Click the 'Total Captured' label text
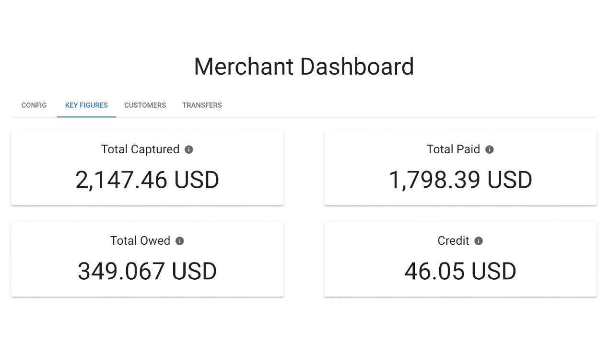 pyautogui.click(x=140, y=149)
